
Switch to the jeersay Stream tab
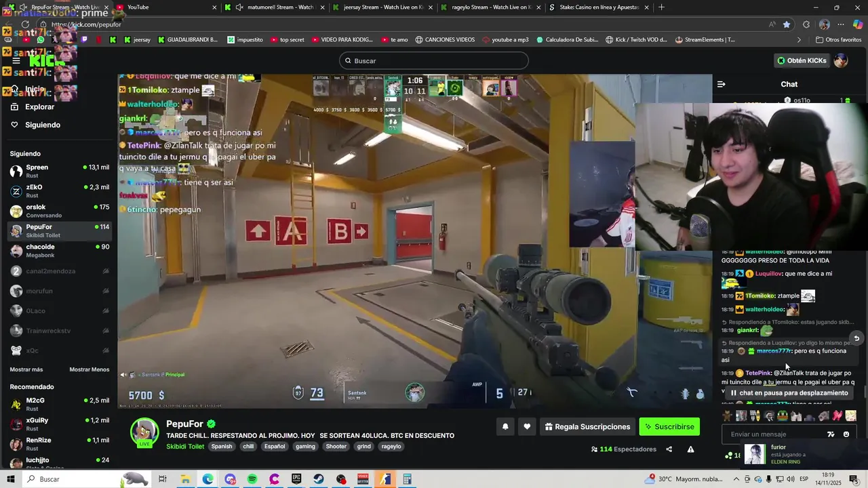point(383,7)
